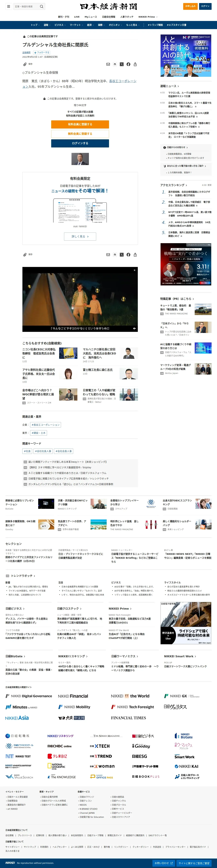Open the NIKKEI KAI logo

tap(186, 766)
